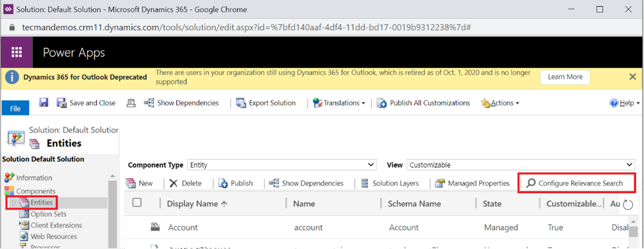The height and width of the screenshot is (249, 644).
Task: Open the Help dropdown
Action: coord(625,103)
